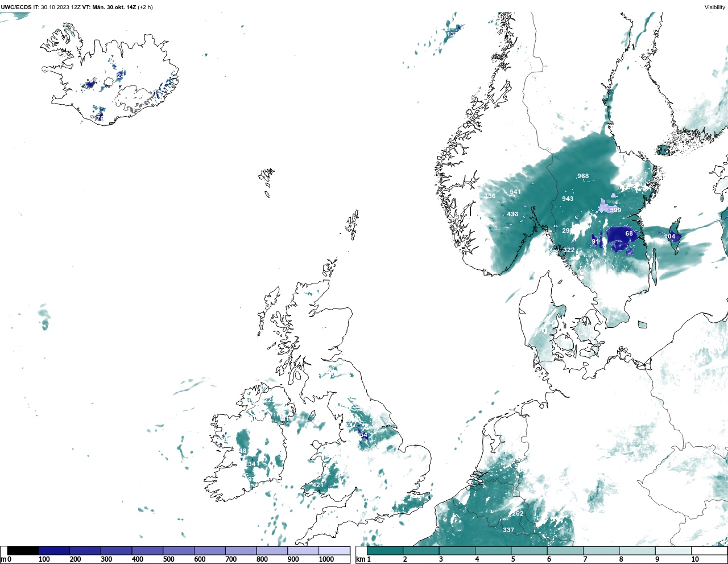This screenshot has width=728, height=564.
Task: Choose the 4–5 km legend color swatch
Action: (493, 550)
